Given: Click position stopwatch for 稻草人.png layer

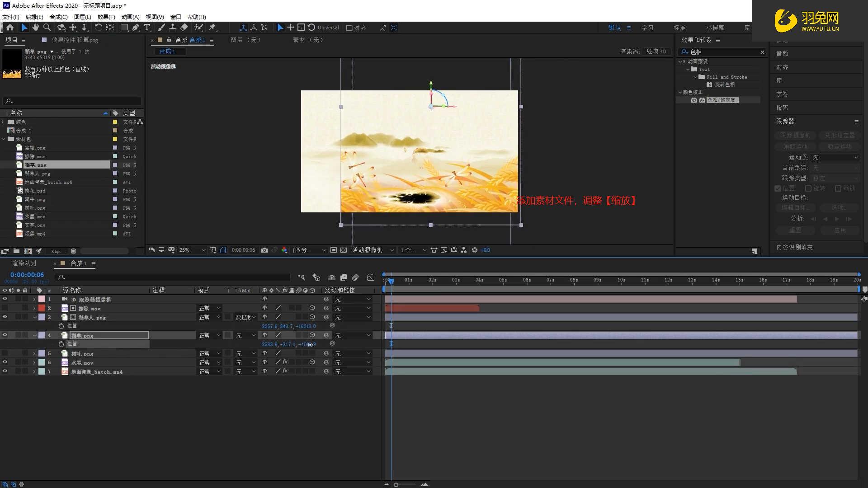Looking at the screenshot, I should pos(61,326).
